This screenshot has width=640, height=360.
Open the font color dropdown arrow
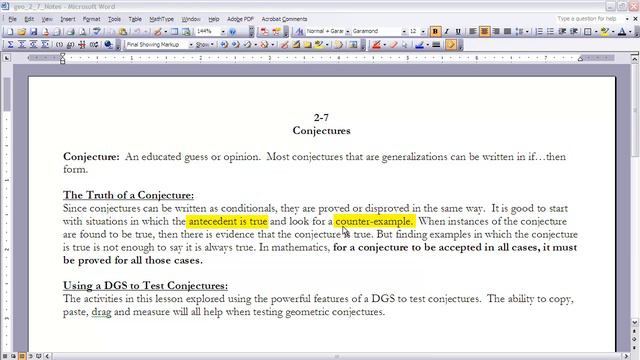click(x=630, y=31)
